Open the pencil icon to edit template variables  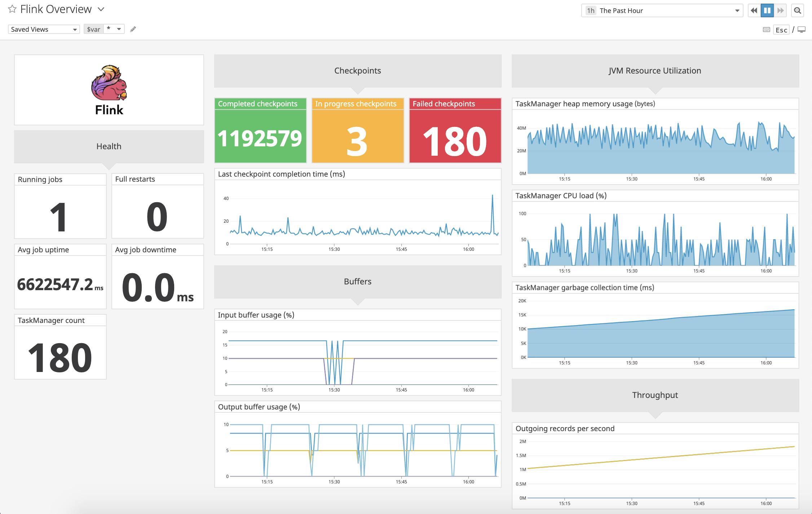tap(133, 29)
